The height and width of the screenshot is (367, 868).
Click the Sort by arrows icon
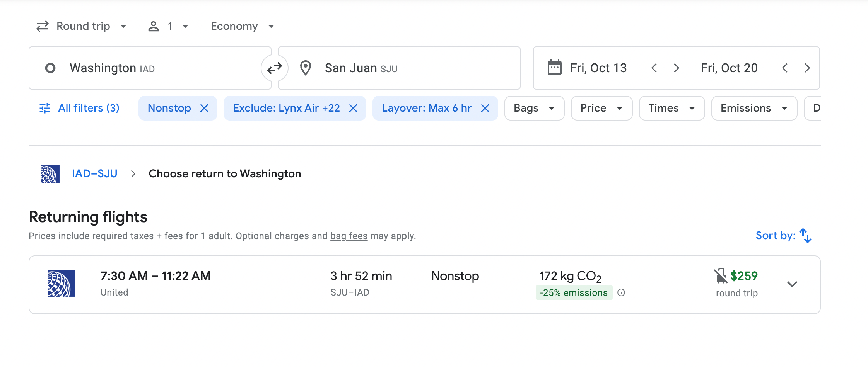pos(805,236)
